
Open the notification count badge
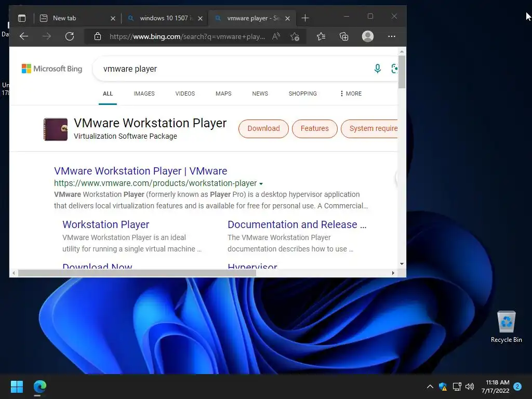pyautogui.click(x=517, y=387)
